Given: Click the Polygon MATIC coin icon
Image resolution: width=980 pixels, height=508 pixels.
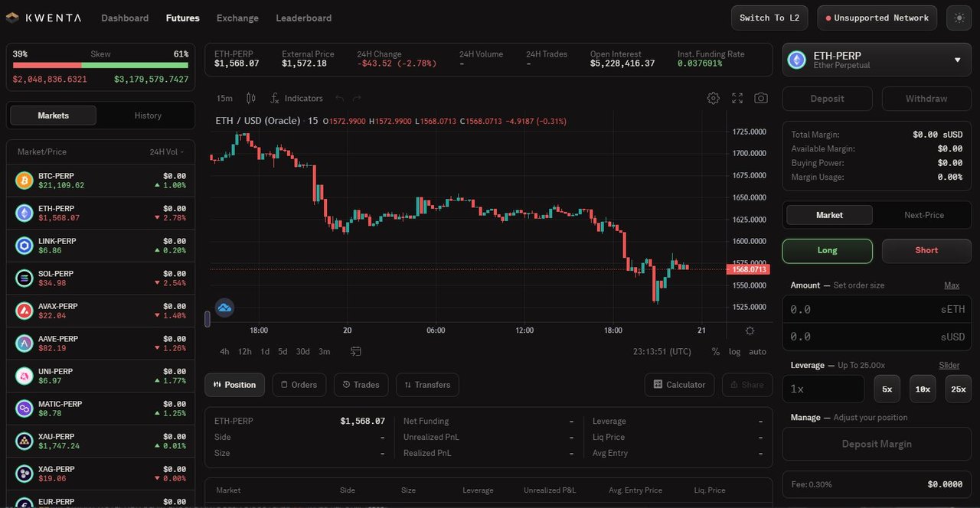Looking at the screenshot, I should tap(24, 409).
